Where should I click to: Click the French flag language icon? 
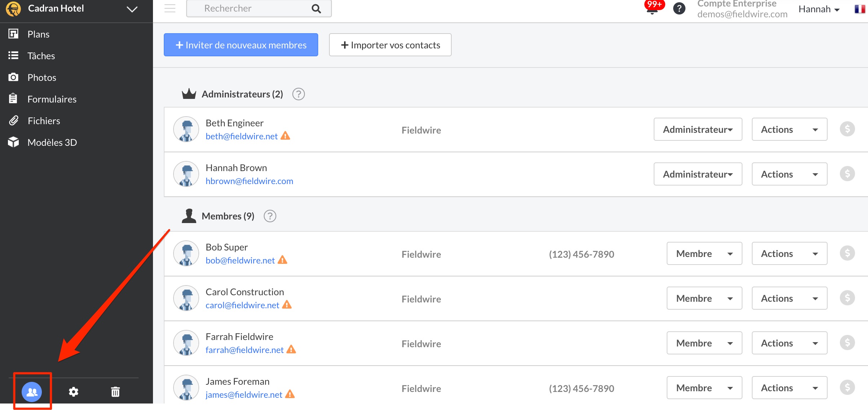(x=860, y=9)
